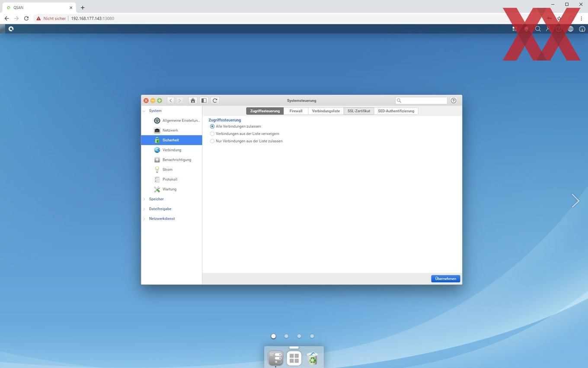Open help via question mark in Systemsteuerung
The width and height of the screenshot is (588, 368).
click(x=454, y=100)
